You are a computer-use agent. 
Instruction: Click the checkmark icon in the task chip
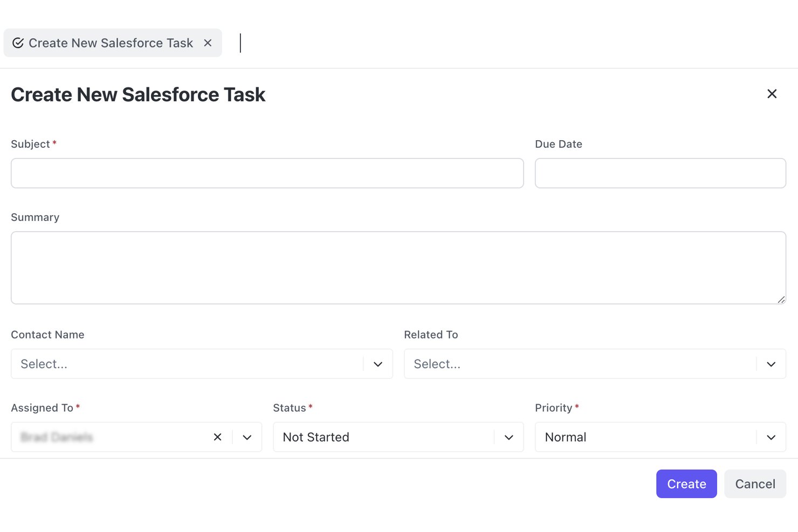point(18,43)
